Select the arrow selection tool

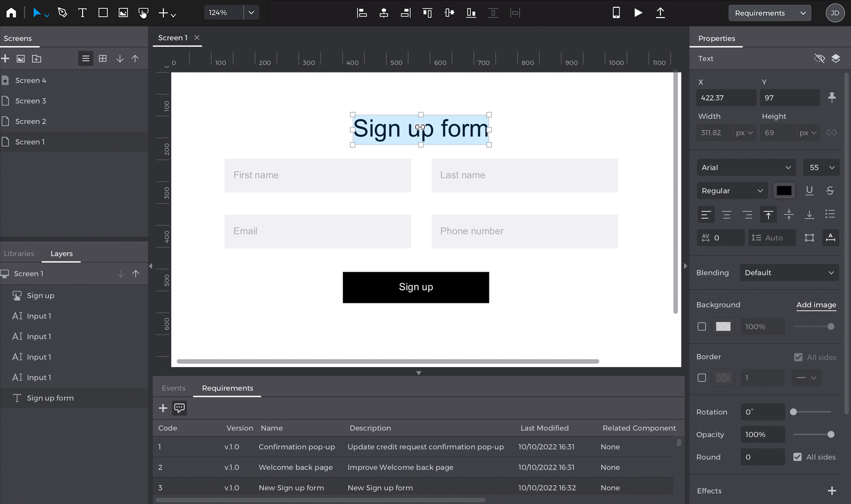point(37,12)
